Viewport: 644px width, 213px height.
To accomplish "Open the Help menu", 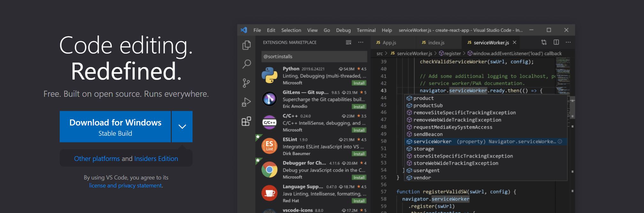I will 387,30.
